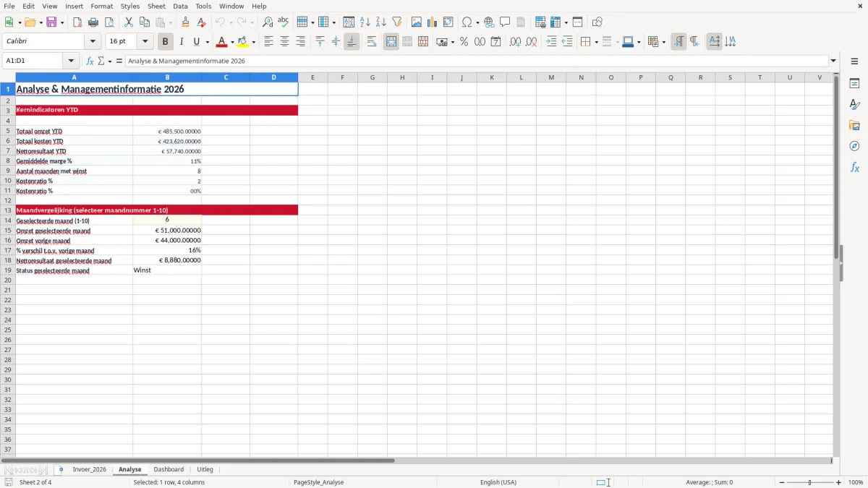Toggle left-to-right paragraph direction
This screenshot has width=868, height=488.
[678, 42]
